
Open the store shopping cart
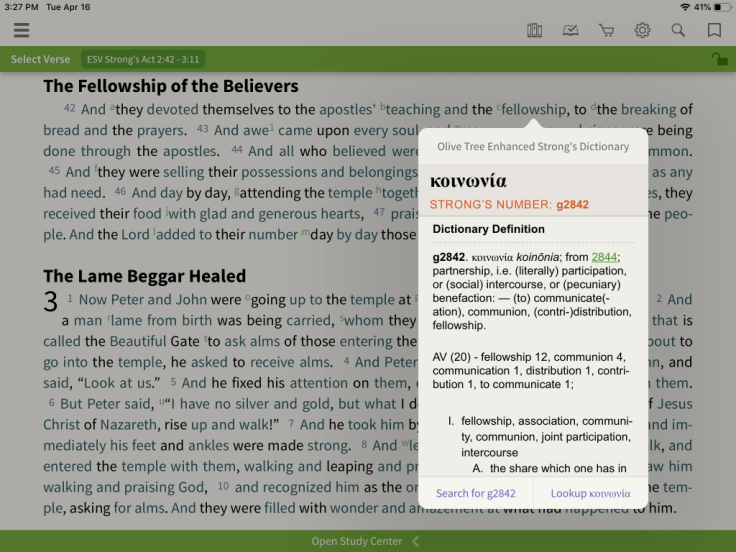click(606, 30)
